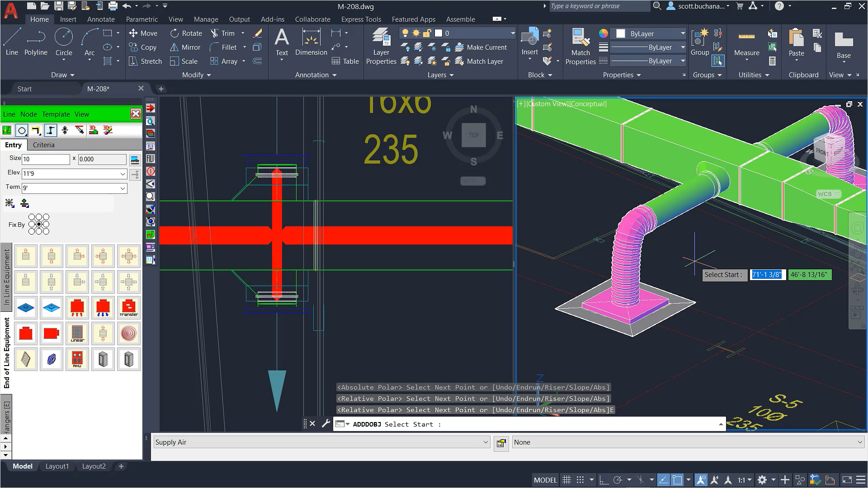This screenshot has height=488, width=868.
Task: Select the Line draw tool
Action: point(12,42)
